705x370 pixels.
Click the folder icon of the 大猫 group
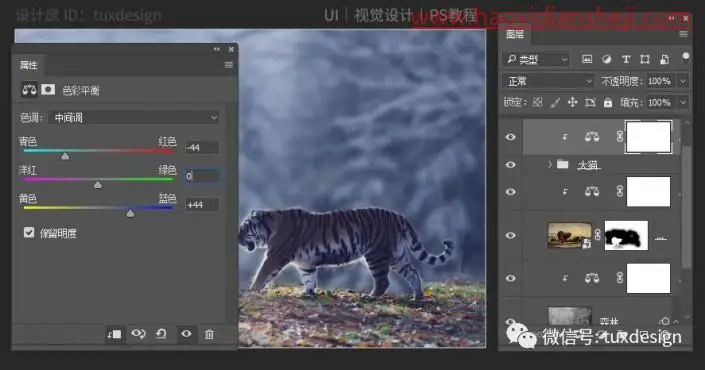pyautogui.click(x=562, y=165)
